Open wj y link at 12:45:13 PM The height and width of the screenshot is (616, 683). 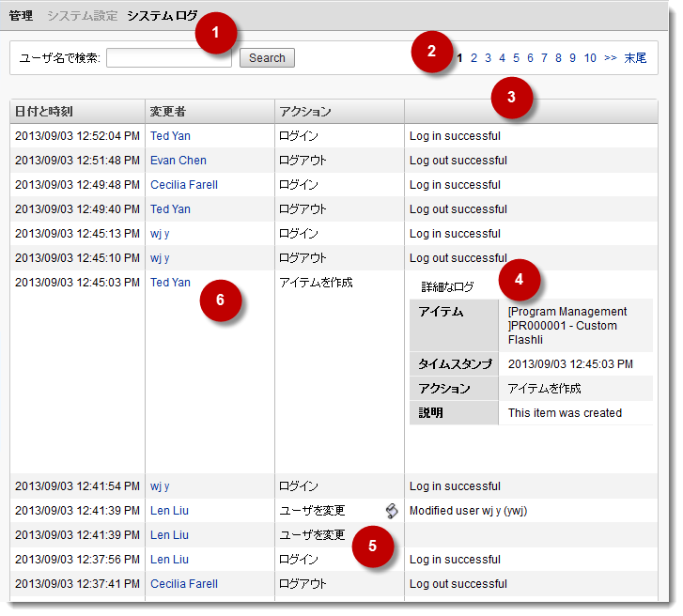tap(160, 234)
